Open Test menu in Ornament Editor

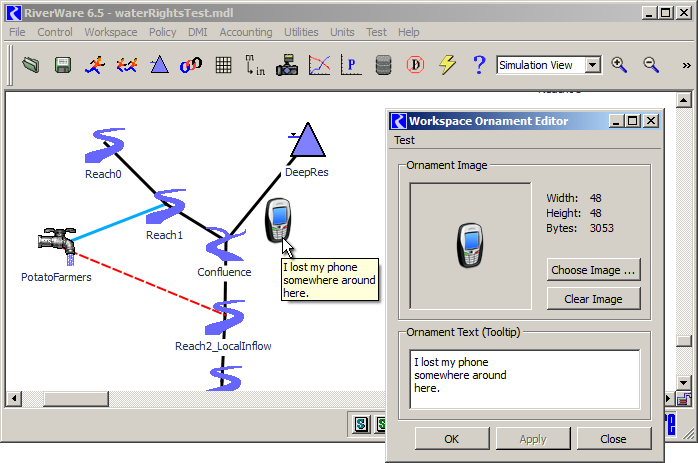click(x=404, y=140)
